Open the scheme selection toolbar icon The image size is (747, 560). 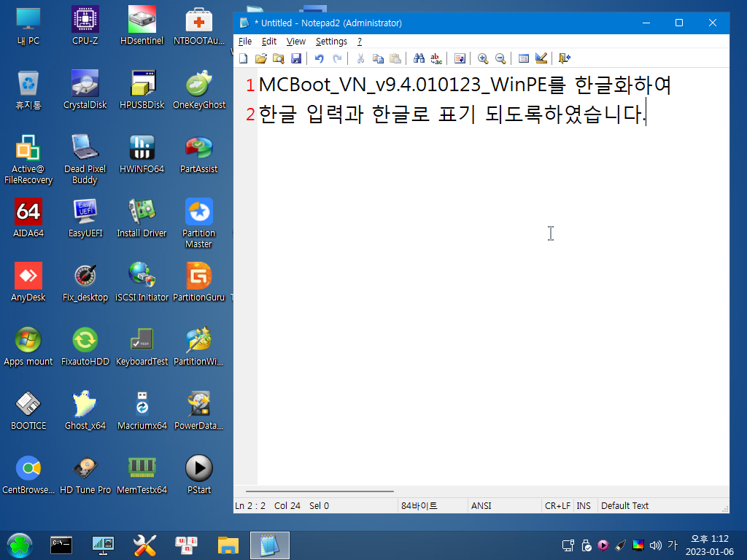tap(524, 58)
